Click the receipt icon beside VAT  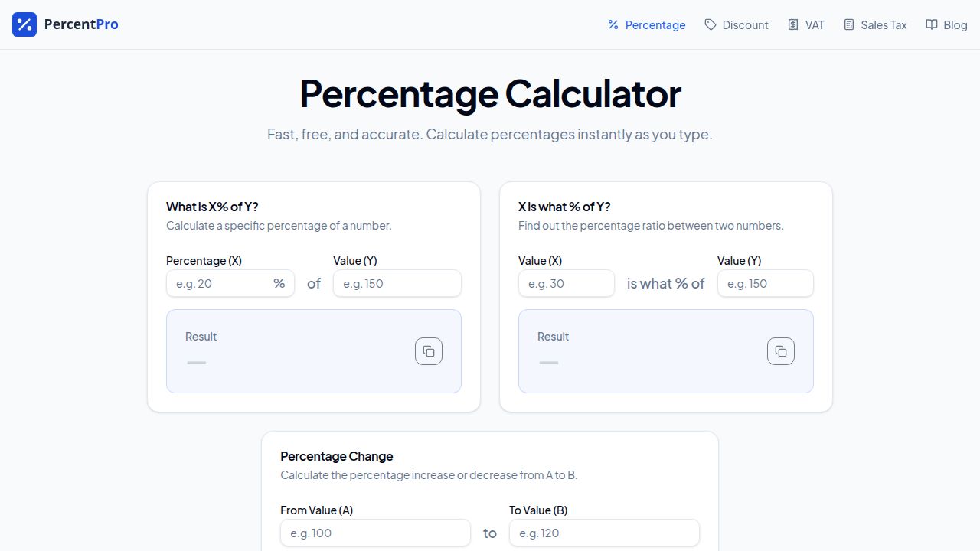[x=793, y=24]
